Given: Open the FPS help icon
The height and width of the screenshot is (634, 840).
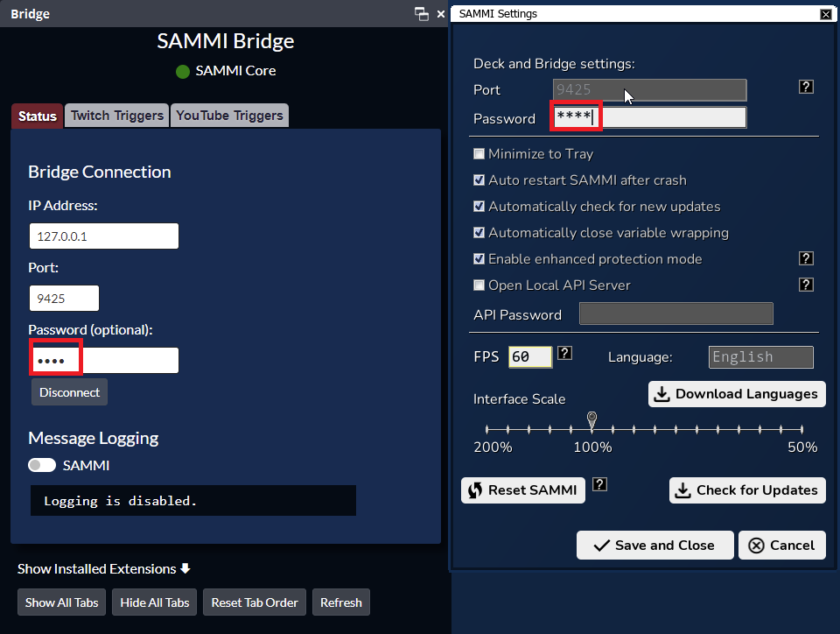Looking at the screenshot, I should [564, 353].
